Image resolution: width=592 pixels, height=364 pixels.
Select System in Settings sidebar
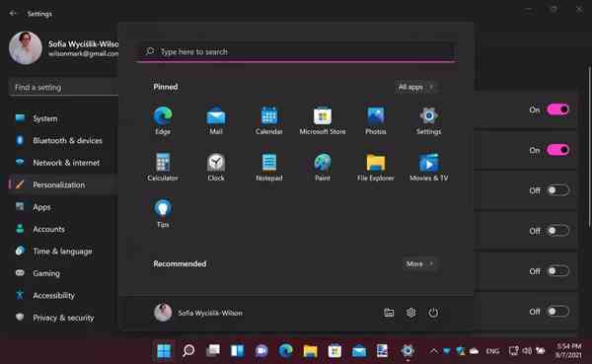coord(63,118)
